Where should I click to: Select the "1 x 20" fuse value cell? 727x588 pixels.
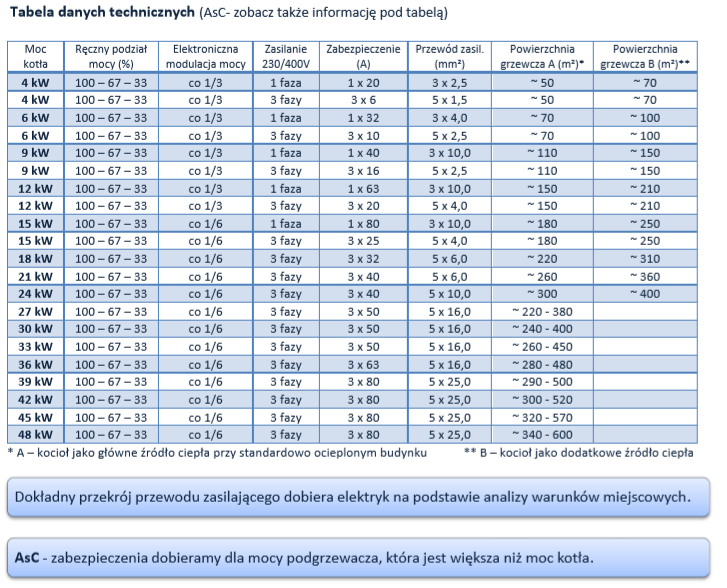(x=363, y=83)
